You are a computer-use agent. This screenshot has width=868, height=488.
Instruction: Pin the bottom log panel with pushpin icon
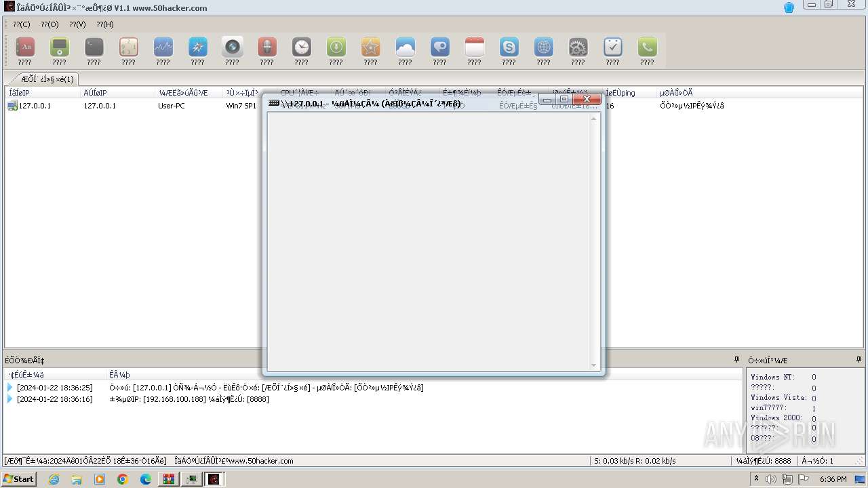[737, 360]
